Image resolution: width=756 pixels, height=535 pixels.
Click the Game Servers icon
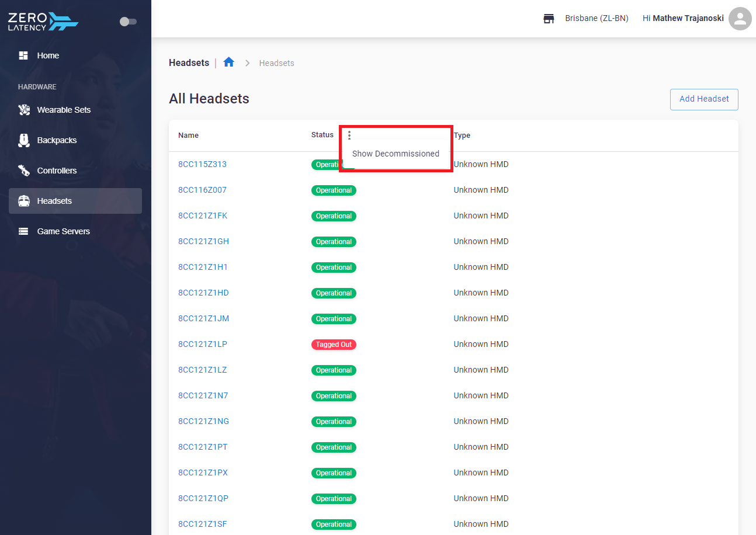[23, 231]
